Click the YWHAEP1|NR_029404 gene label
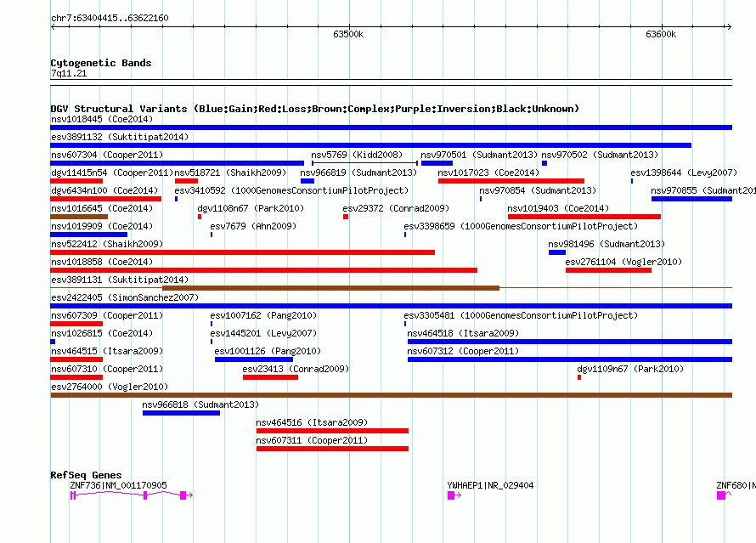This screenshot has height=543, width=756. [x=490, y=485]
